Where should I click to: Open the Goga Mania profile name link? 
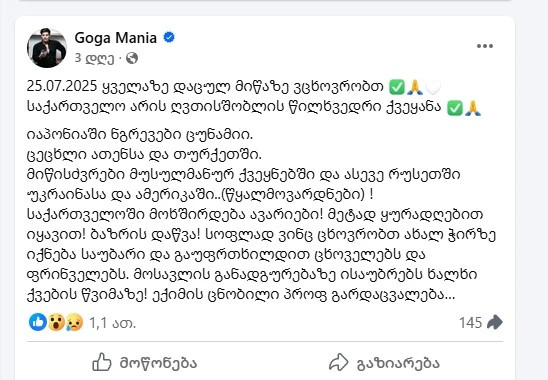pos(115,38)
